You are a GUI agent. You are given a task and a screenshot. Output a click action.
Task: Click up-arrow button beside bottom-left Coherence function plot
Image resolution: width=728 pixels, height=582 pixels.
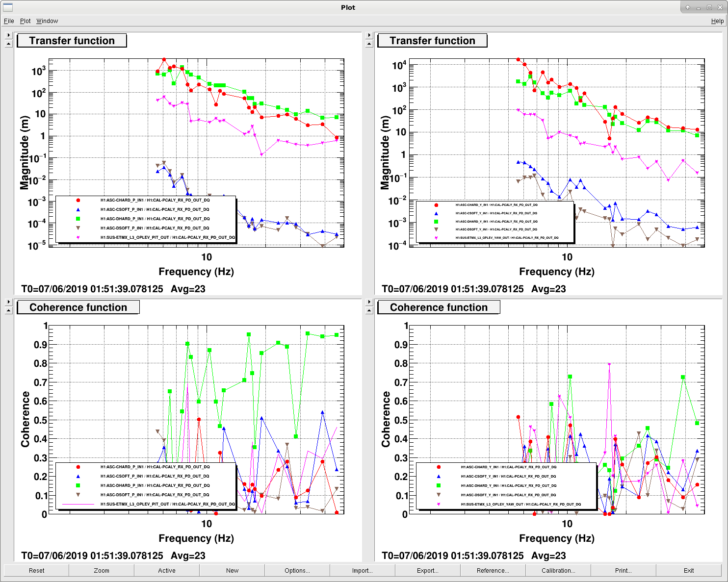click(8, 310)
